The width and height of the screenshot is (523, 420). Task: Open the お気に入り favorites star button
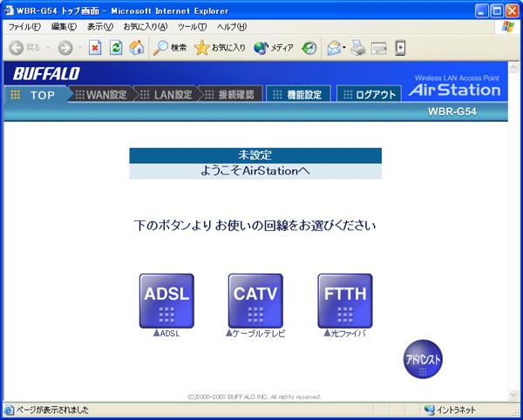pyautogui.click(x=220, y=48)
